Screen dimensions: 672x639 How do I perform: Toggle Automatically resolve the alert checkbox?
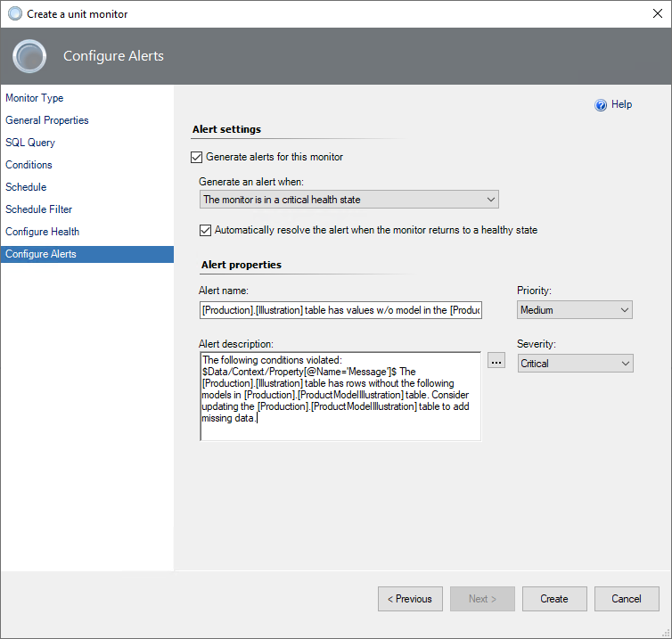(205, 231)
